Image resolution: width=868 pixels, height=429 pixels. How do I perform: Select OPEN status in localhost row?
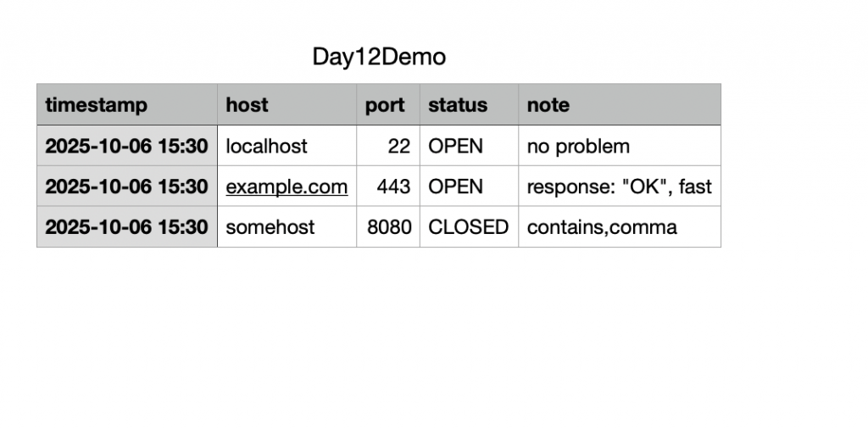[x=470, y=146]
